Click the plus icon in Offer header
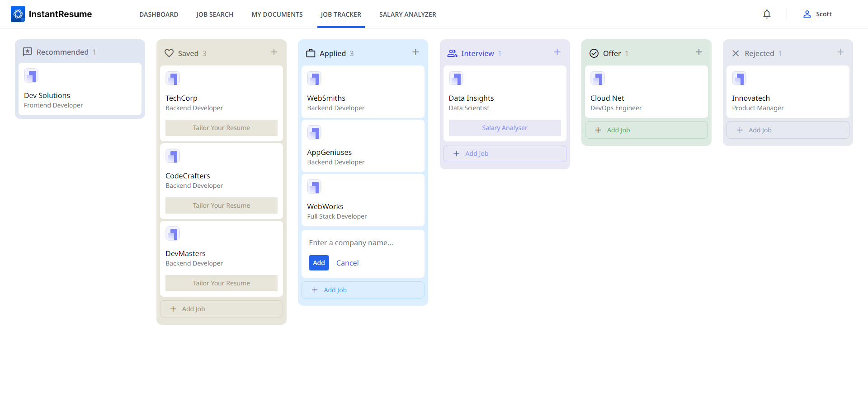This screenshot has height=415, width=868. coord(699,52)
